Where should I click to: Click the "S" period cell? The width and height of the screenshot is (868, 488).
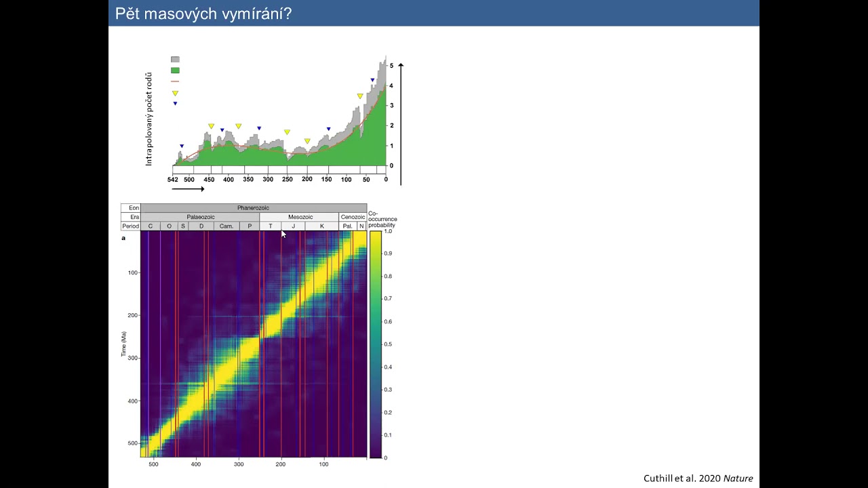[x=183, y=226]
